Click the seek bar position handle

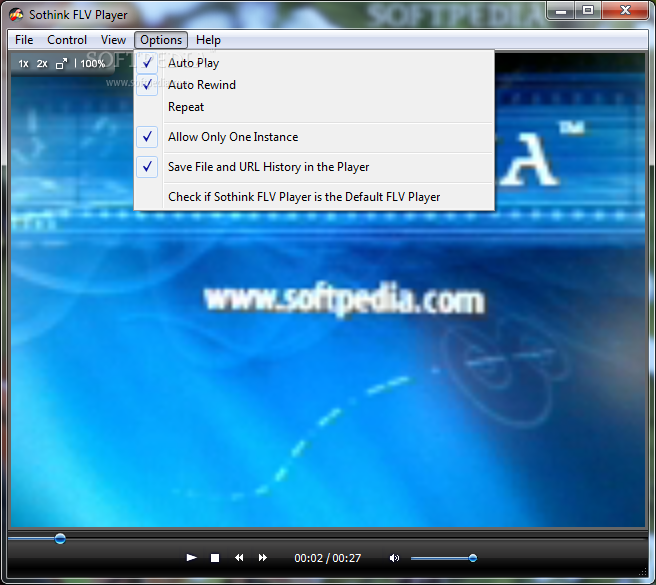[60, 539]
